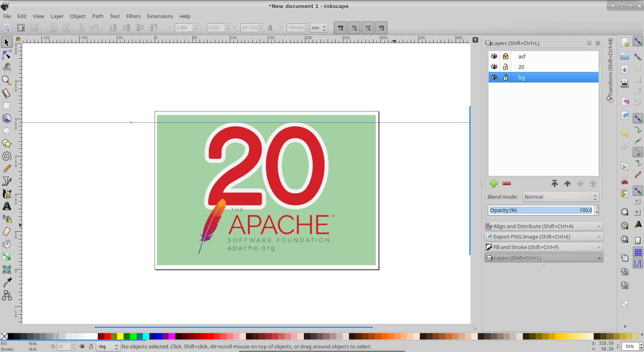644x352 pixels.
Task: Click the Layers panel opacity slider
Action: [541, 210]
